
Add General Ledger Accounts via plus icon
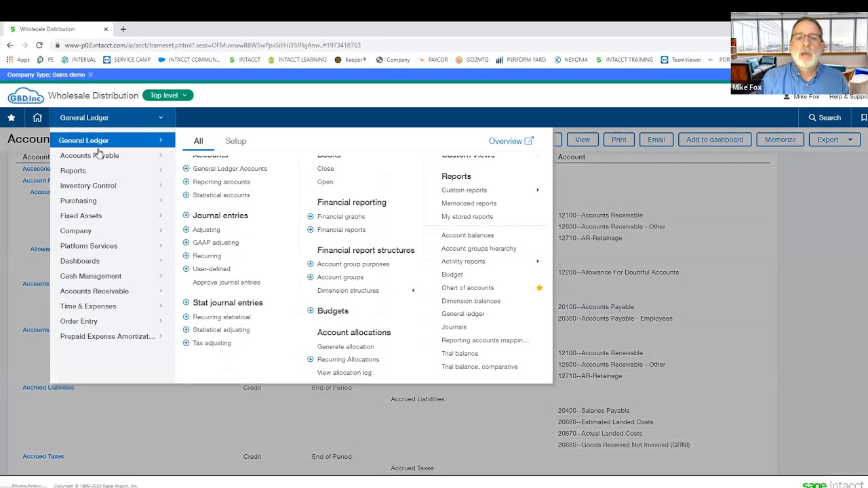pos(186,168)
